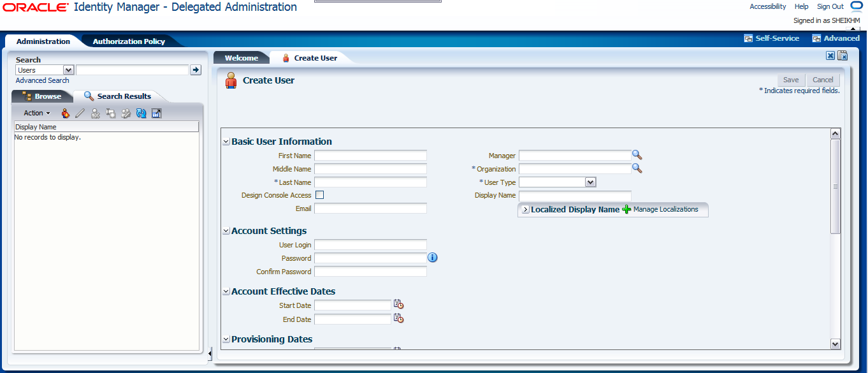Viewport: 868px width, 373px height.
Task: Click the Sign Out link
Action: pyautogui.click(x=830, y=6)
